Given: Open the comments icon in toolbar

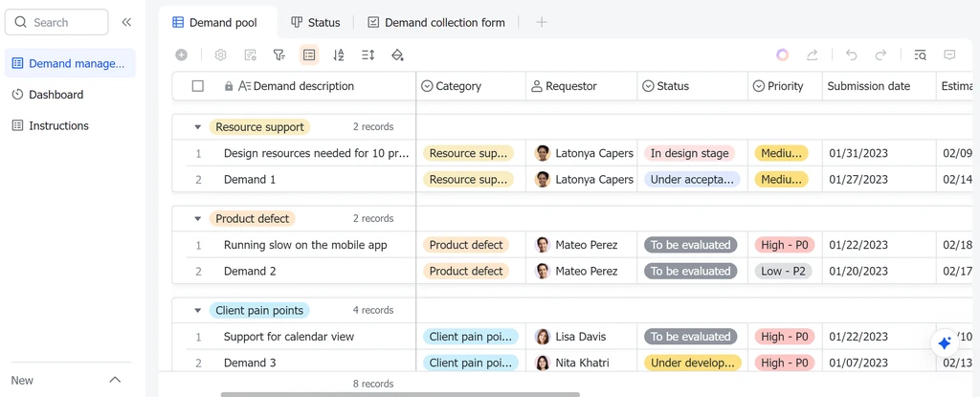Looking at the screenshot, I should click(949, 55).
